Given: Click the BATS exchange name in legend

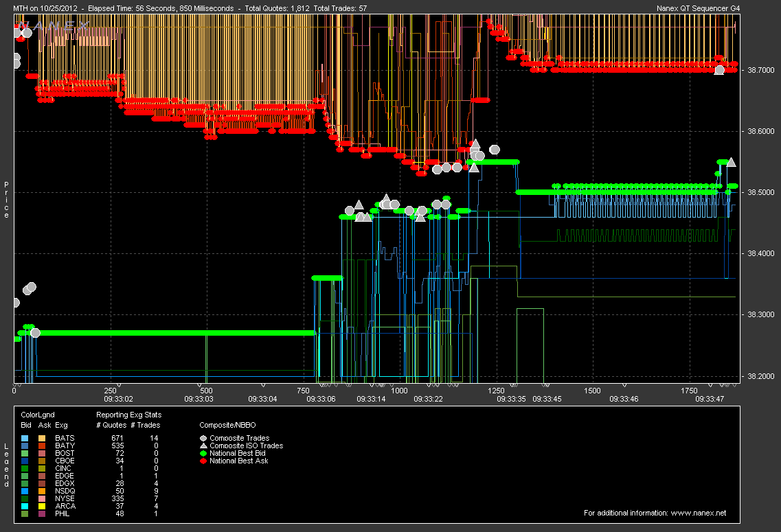Looking at the screenshot, I should (x=65, y=439).
